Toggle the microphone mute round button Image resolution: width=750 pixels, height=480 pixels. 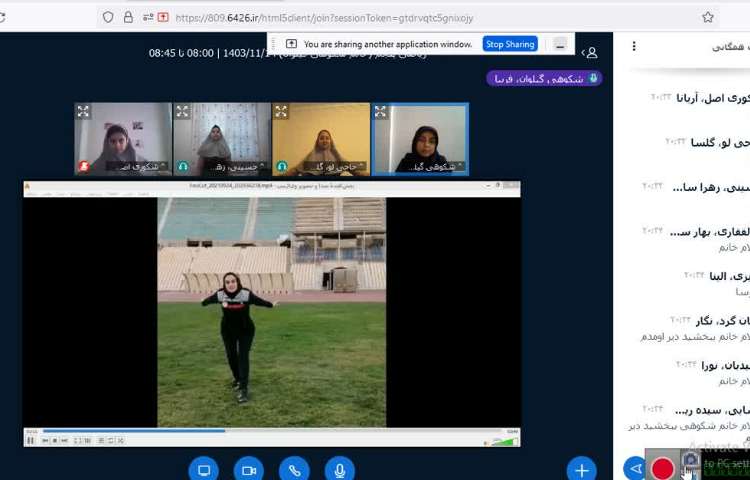pyautogui.click(x=340, y=470)
